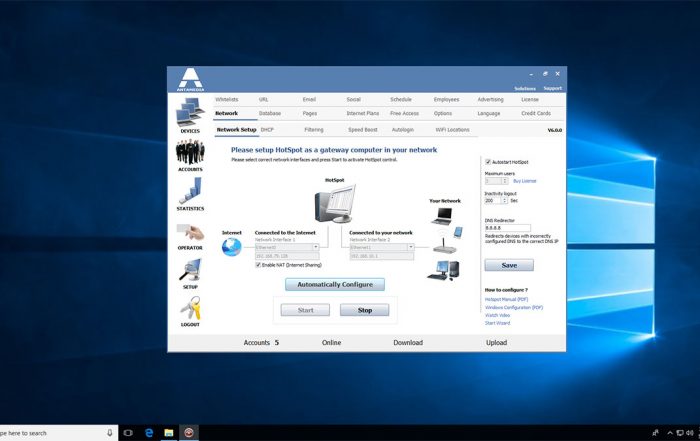Select the Filtering sub-tab
This screenshot has width=700, height=441.
coord(314,130)
